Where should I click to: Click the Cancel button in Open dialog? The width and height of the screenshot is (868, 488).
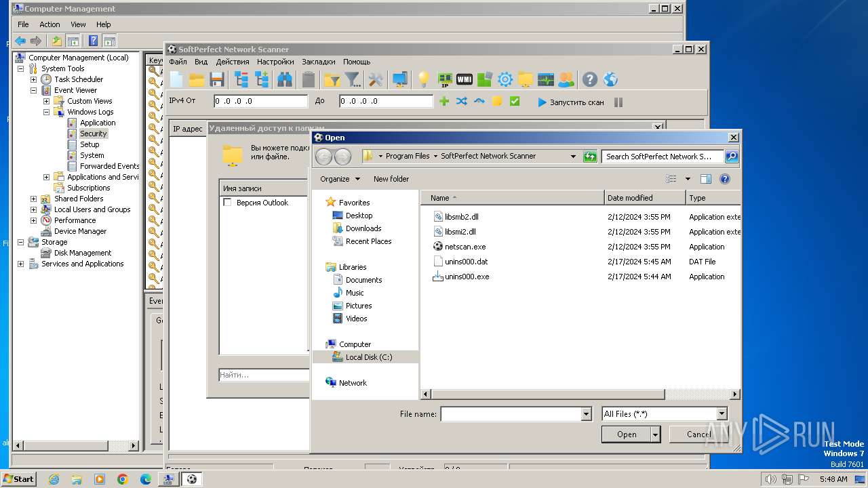coord(699,434)
